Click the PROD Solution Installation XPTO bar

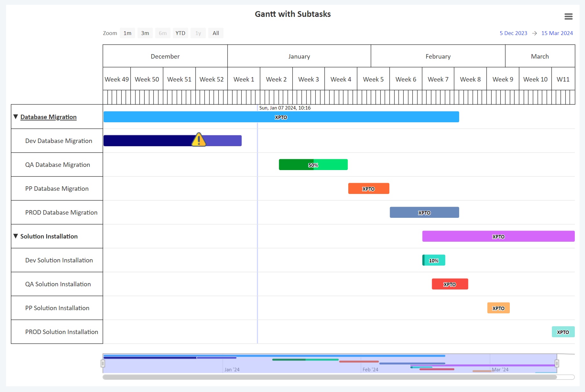pos(563,332)
